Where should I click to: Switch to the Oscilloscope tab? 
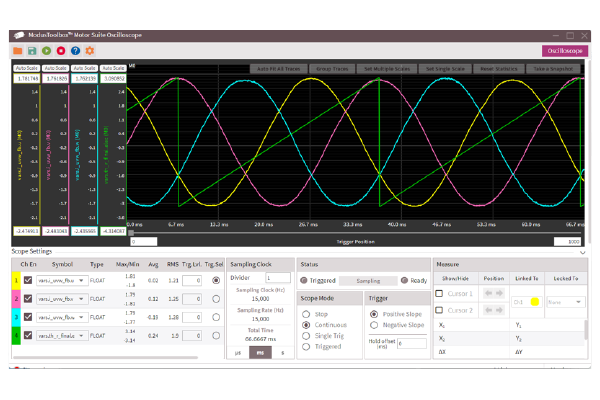564,50
